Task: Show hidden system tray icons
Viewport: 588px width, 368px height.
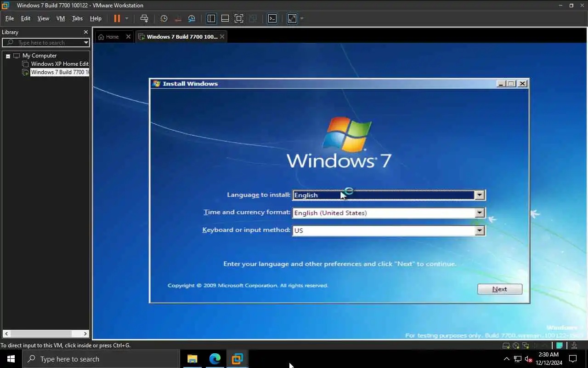Action: tap(507, 359)
